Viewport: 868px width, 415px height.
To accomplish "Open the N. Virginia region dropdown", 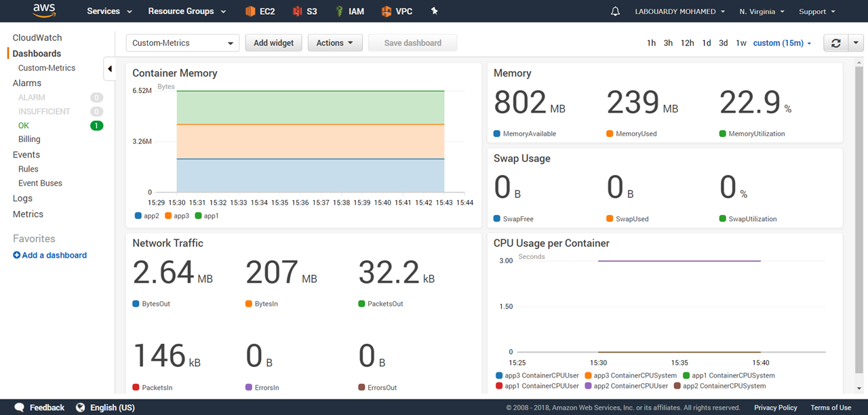I will (762, 12).
